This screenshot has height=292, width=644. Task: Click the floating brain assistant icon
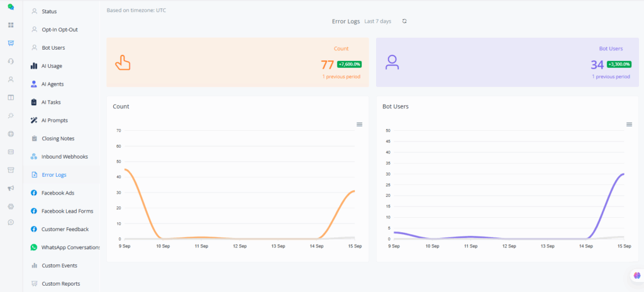(635, 276)
